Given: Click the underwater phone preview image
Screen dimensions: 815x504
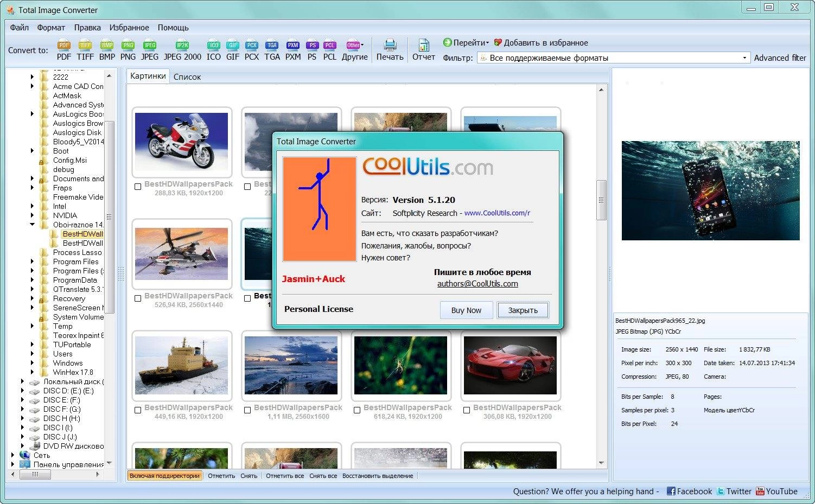Looking at the screenshot, I should click(710, 190).
